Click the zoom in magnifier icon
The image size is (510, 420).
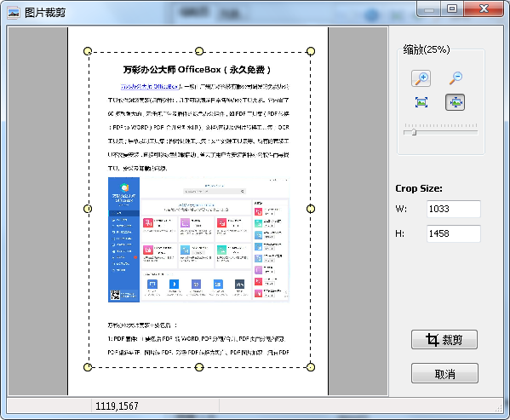point(421,78)
